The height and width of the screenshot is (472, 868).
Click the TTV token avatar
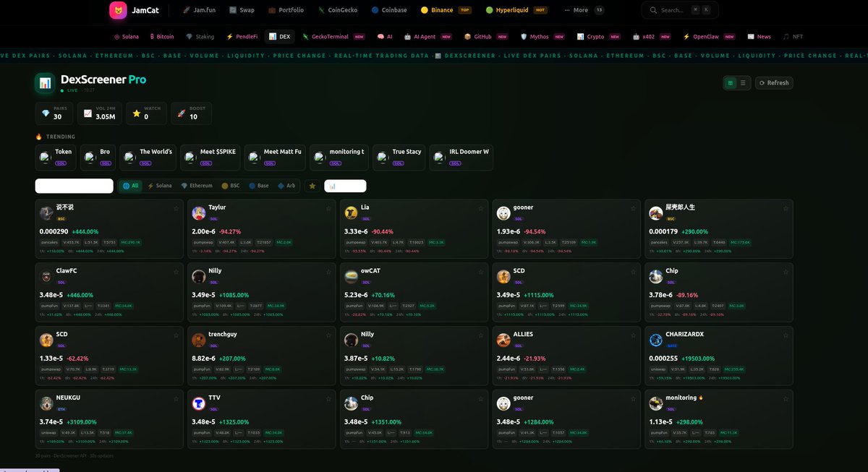pos(198,403)
